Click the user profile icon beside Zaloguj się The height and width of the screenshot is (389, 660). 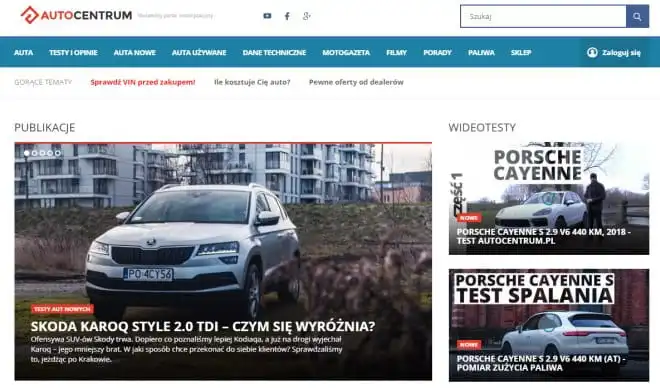click(x=592, y=52)
